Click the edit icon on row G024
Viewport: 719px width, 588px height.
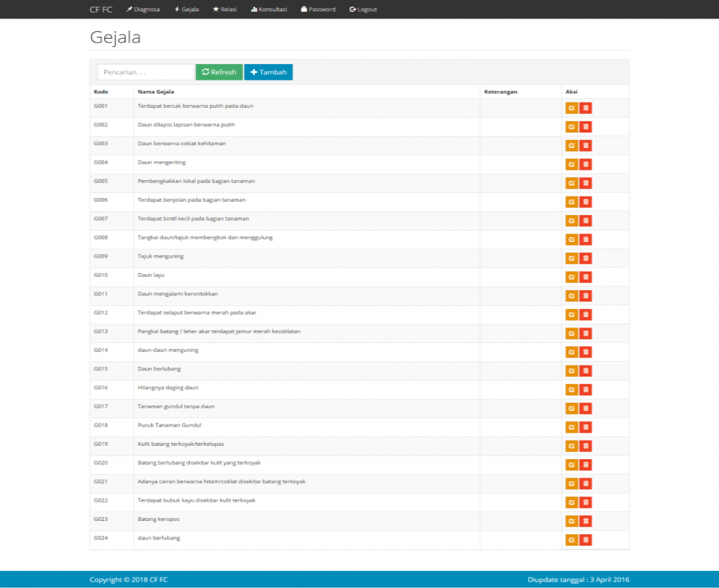572,540
